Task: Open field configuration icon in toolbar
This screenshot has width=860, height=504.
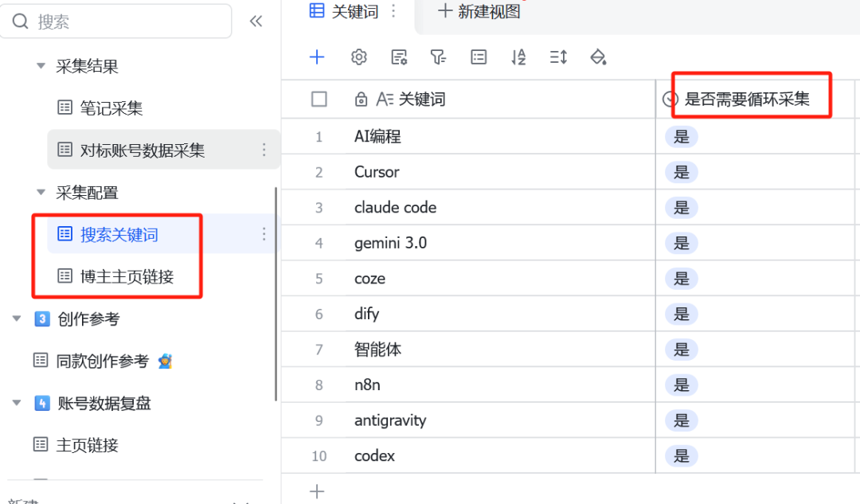Action: [x=399, y=57]
